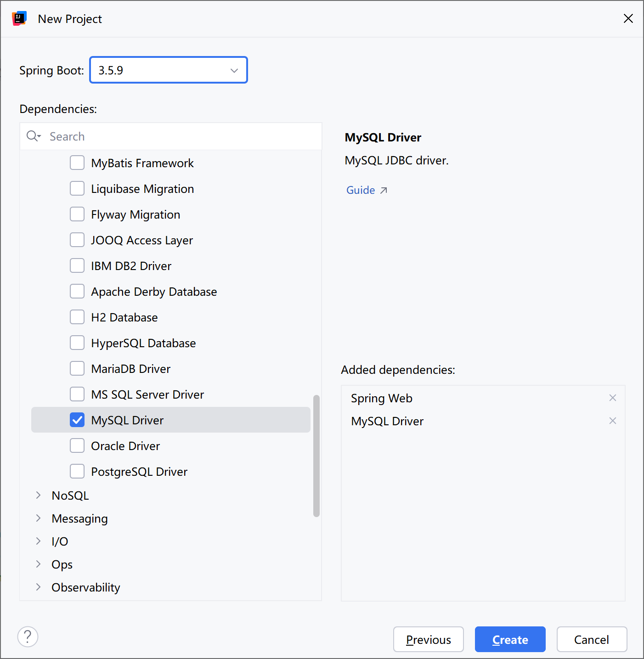Enable the PostgreSQL Driver checkbox
Screen dimensions: 644x659
[x=77, y=471]
